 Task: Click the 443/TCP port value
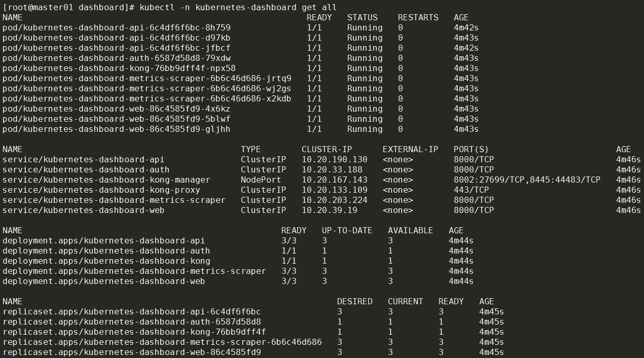[x=471, y=190]
